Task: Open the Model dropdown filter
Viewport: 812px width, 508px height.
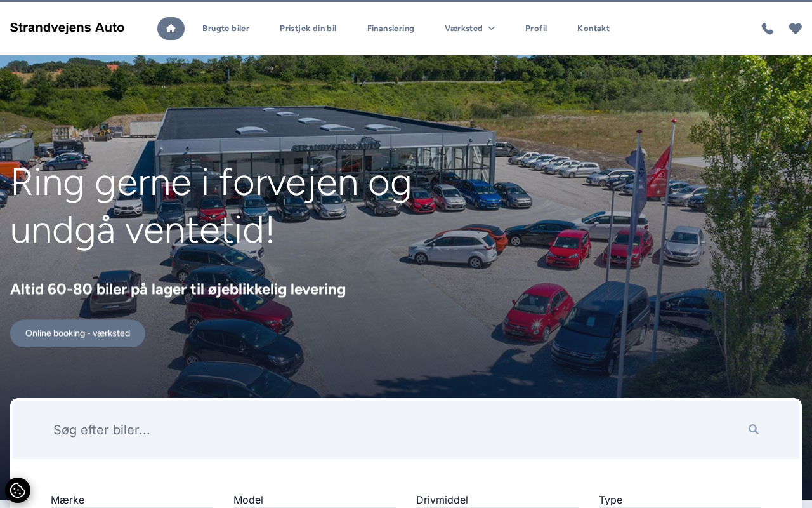Action: 315,500
